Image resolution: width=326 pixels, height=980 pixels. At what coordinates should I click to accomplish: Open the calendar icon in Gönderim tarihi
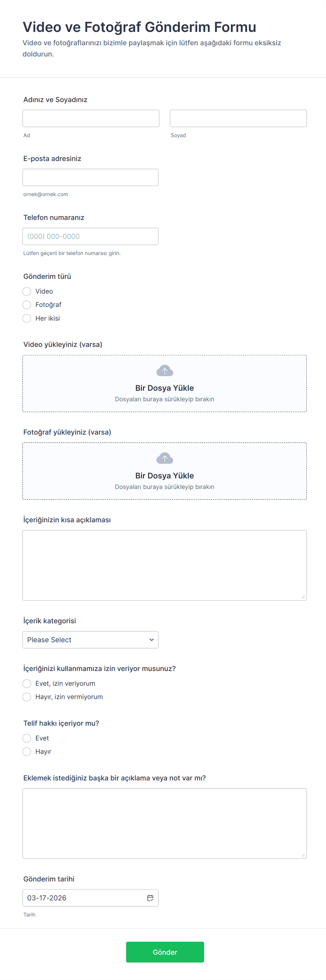point(150,898)
